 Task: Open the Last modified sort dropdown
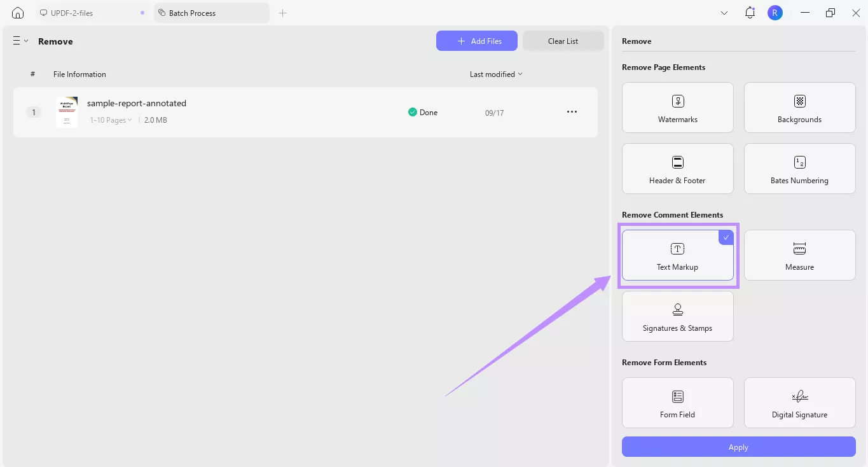[495, 74]
